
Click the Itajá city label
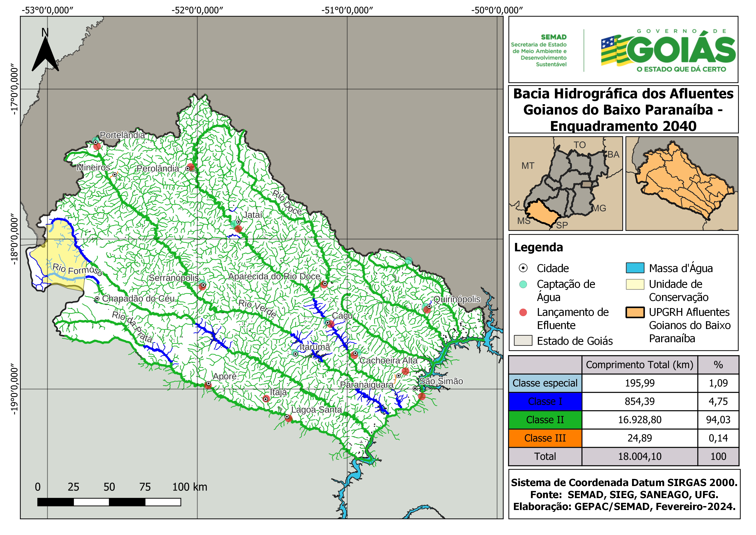[279, 392]
